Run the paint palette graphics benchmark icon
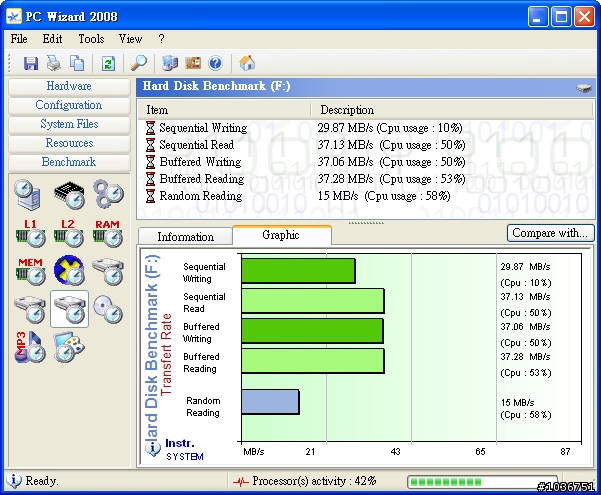Viewport: 601px width, 495px height. coord(69,347)
